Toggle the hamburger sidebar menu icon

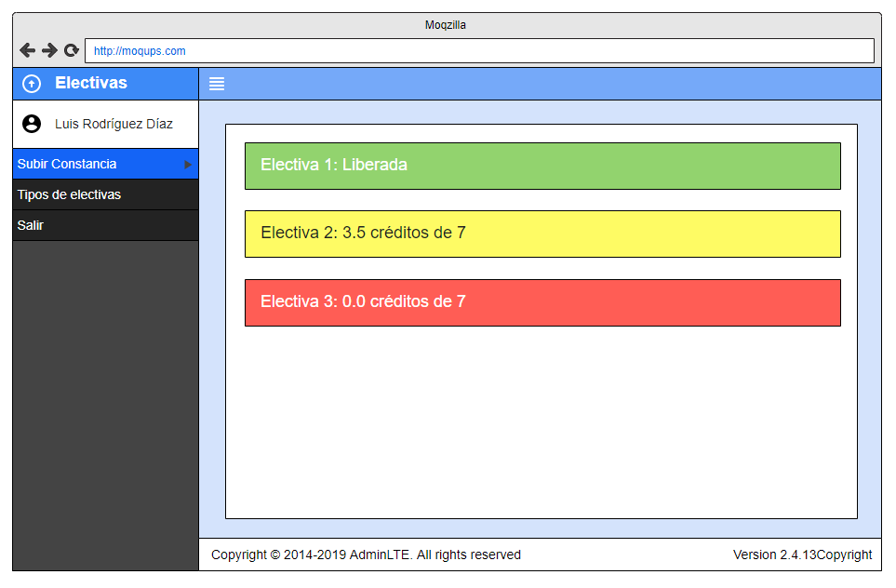coord(217,84)
